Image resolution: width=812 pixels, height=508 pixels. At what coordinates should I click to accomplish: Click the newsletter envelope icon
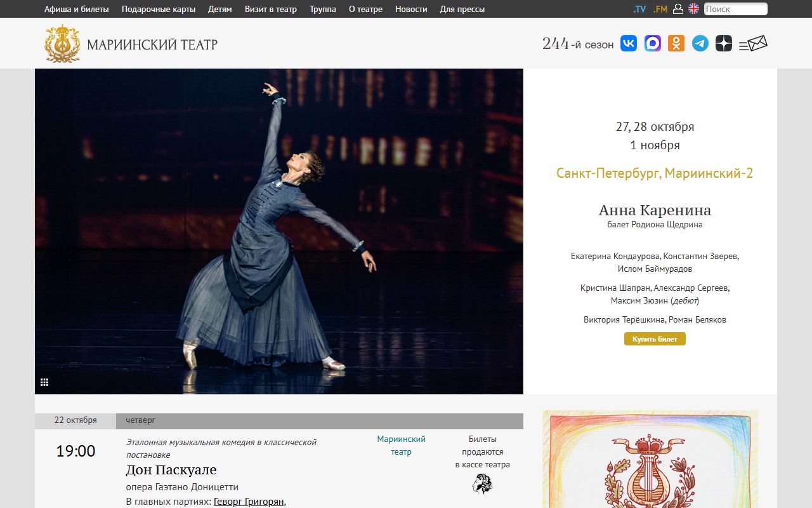pyautogui.click(x=753, y=43)
